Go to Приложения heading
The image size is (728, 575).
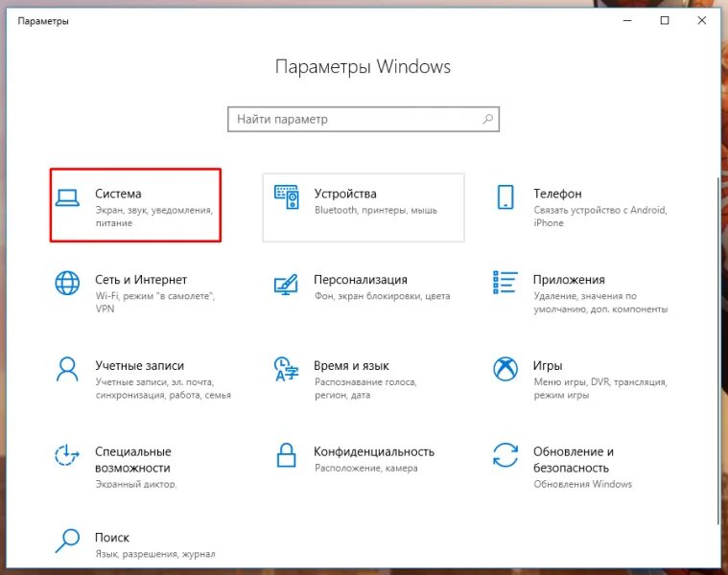[569, 280]
